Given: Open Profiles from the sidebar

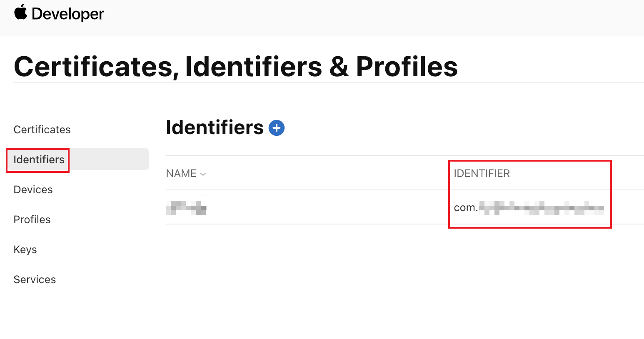Looking at the screenshot, I should [32, 219].
